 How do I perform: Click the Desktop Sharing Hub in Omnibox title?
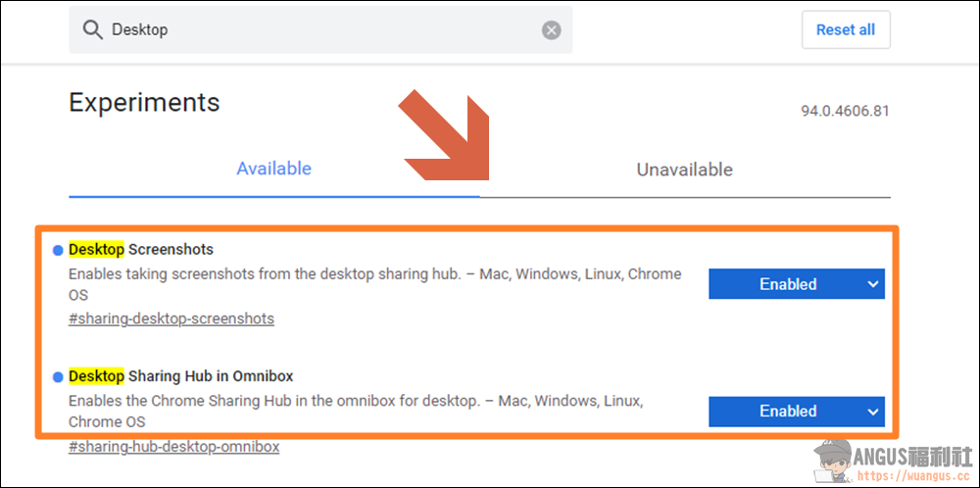click(x=181, y=376)
